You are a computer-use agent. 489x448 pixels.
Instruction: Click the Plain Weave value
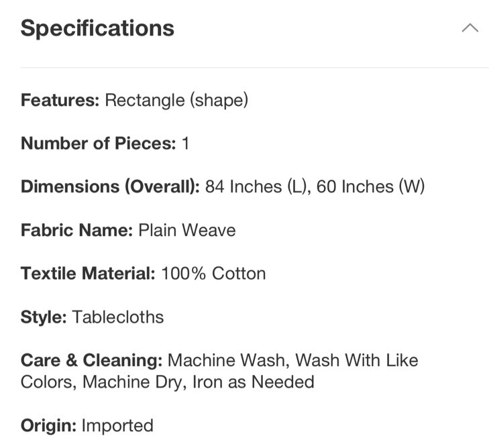187,230
